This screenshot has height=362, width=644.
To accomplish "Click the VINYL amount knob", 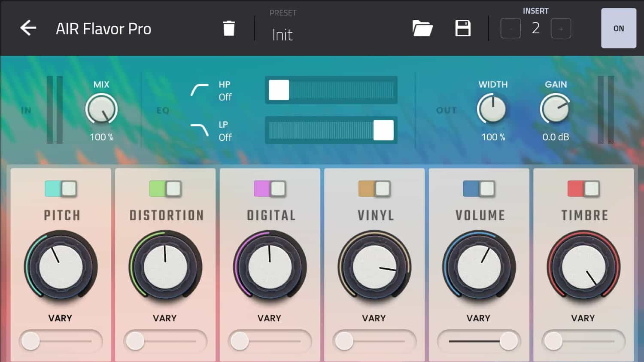I will (374, 267).
